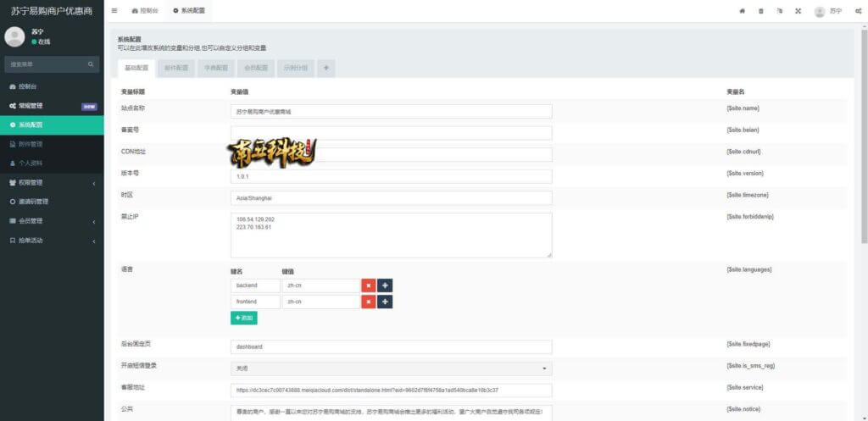Open 附件管理 in the sidebar
Image resolution: width=868 pixels, height=421 pixels.
coord(52,144)
